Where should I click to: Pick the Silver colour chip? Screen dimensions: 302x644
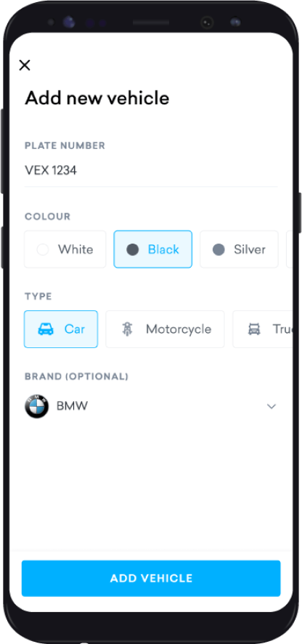pos(239,249)
